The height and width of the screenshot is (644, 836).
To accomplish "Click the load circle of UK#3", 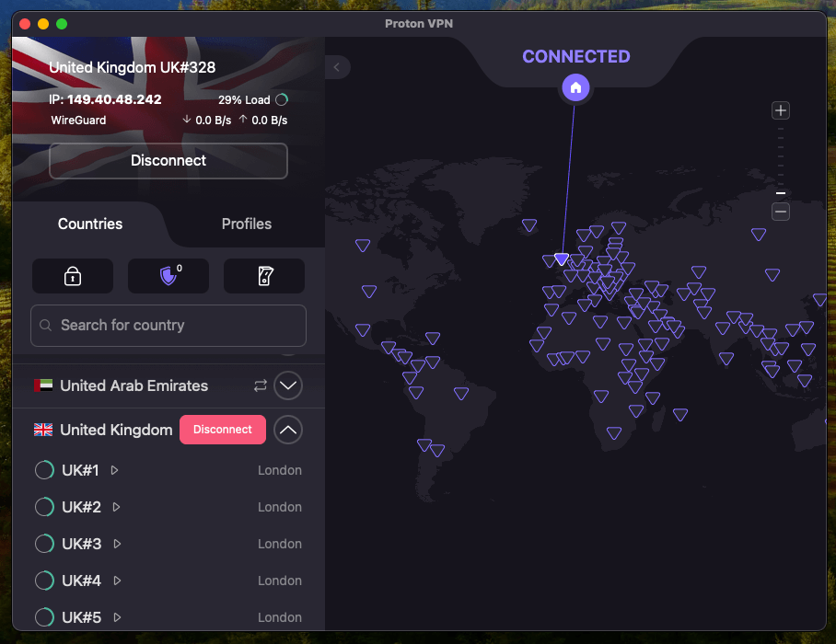I will coord(44,544).
